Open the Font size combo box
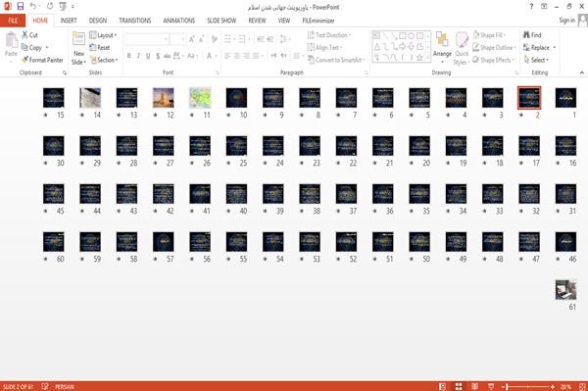This screenshot has width=588, height=391. click(x=177, y=39)
